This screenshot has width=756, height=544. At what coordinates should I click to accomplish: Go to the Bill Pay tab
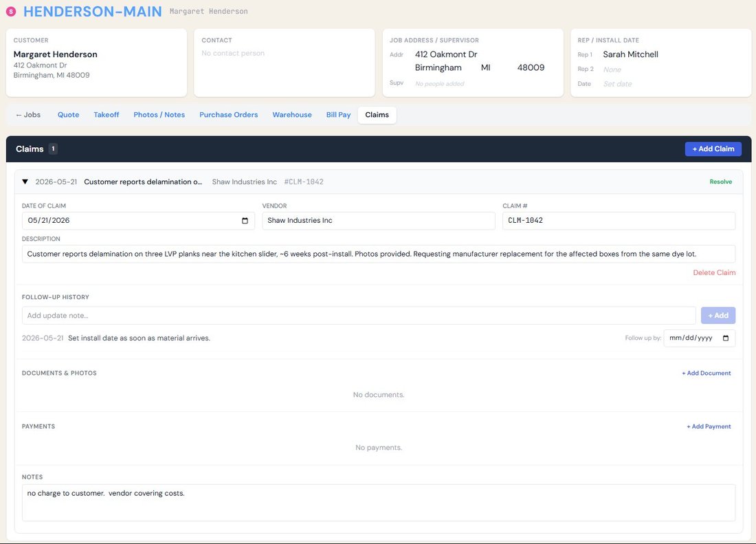point(338,115)
